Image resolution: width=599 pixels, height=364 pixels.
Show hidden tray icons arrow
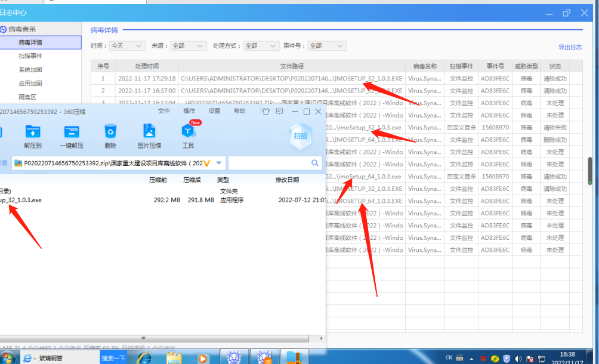471,359
